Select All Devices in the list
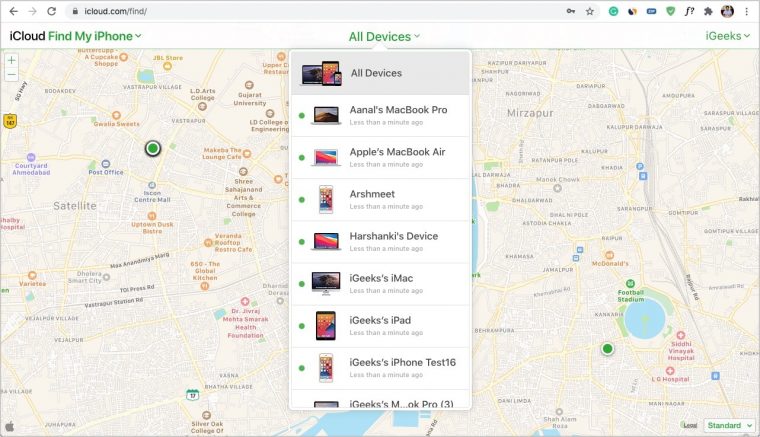Viewport: 760px width, 437px height. click(380, 73)
